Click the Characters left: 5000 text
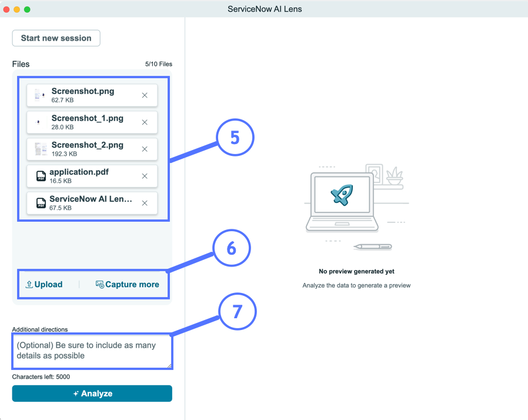528x420 pixels. point(41,376)
